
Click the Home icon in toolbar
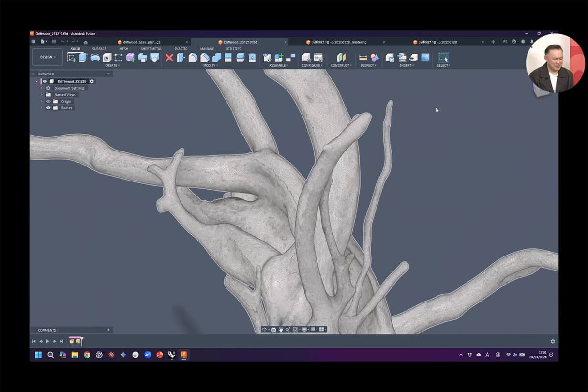86,42
